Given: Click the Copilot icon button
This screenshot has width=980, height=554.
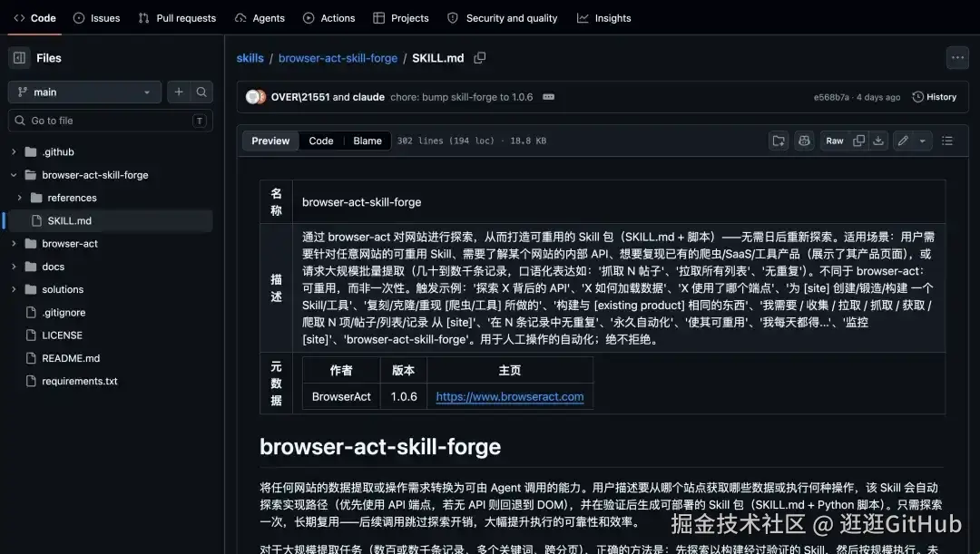Looking at the screenshot, I should click(x=804, y=141).
